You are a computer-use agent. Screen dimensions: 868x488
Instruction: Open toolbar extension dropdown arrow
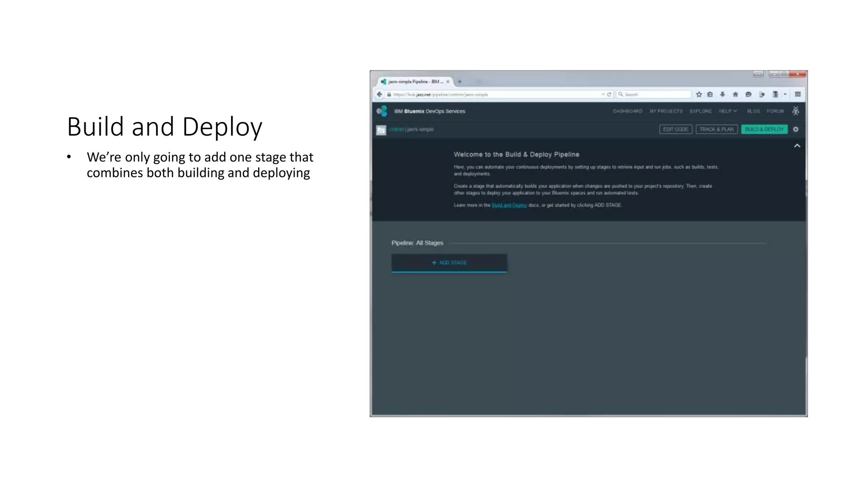(785, 94)
